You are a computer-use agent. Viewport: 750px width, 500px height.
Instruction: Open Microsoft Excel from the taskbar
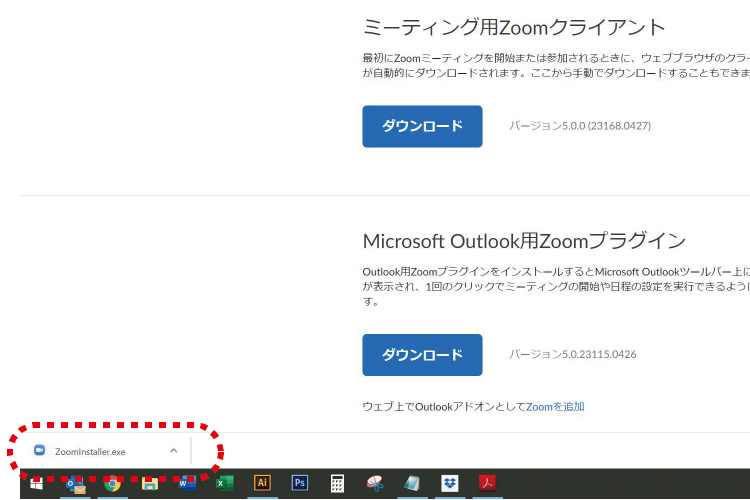(x=224, y=484)
